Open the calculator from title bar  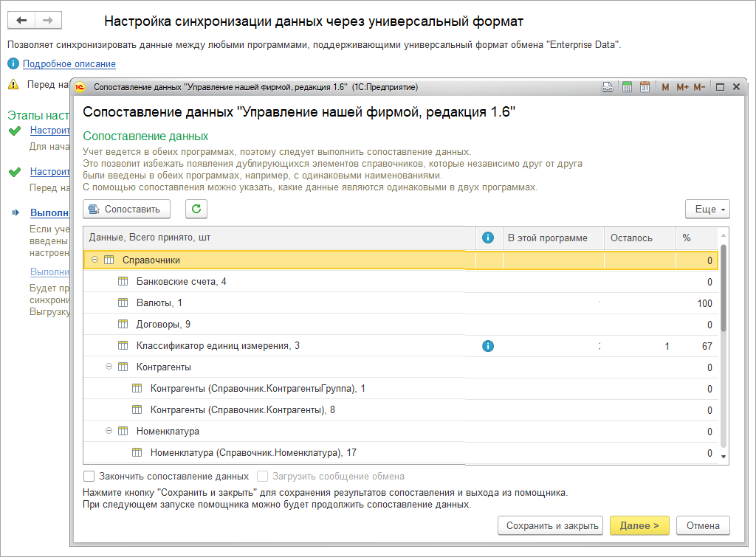tap(627, 87)
